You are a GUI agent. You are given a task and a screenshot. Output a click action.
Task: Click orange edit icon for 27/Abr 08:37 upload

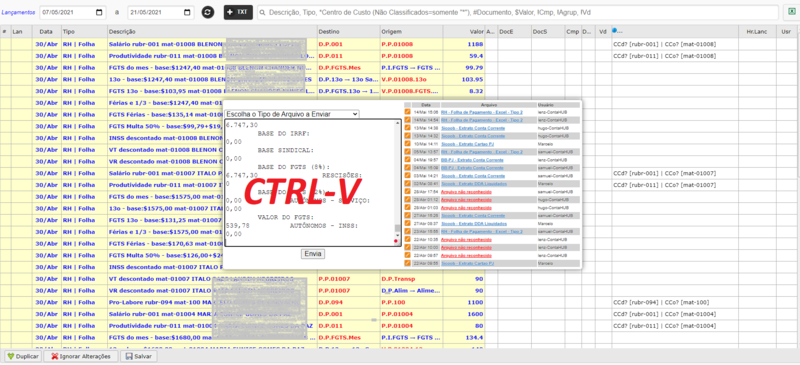[408, 223]
